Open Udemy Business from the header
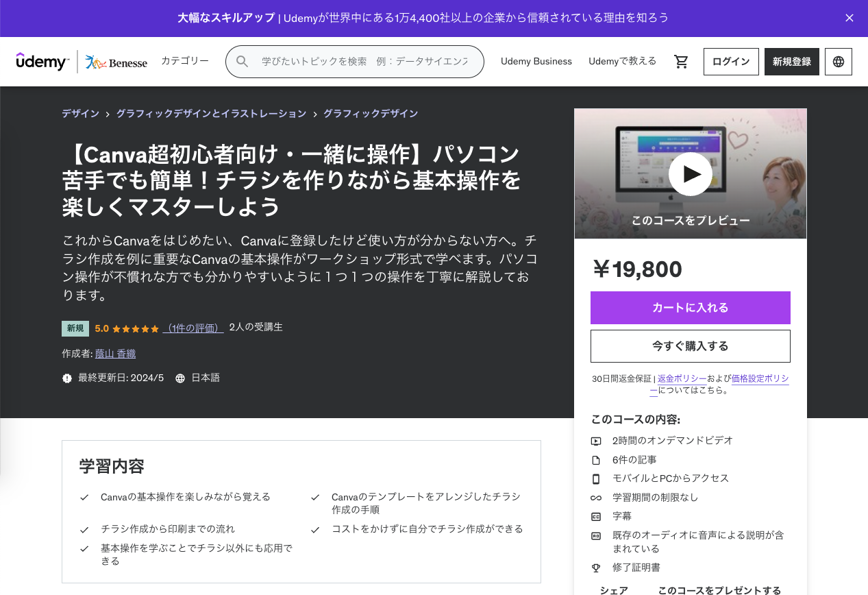The height and width of the screenshot is (595, 868). pyautogui.click(x=536, y=61)
